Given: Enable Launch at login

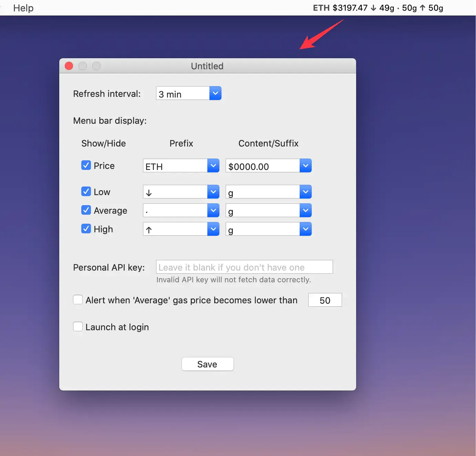Looking at the screenshot, I should point(77,326).
